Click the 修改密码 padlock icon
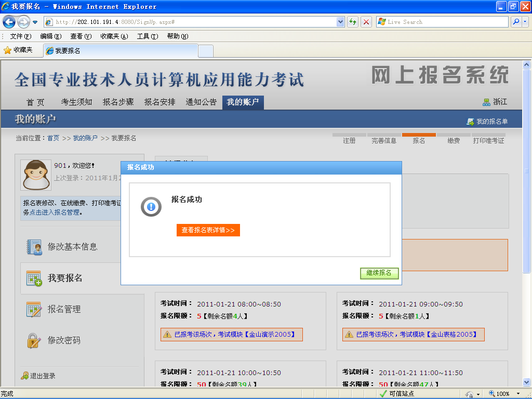This screenshot has width=532, height=399. (x=34, y=341)
